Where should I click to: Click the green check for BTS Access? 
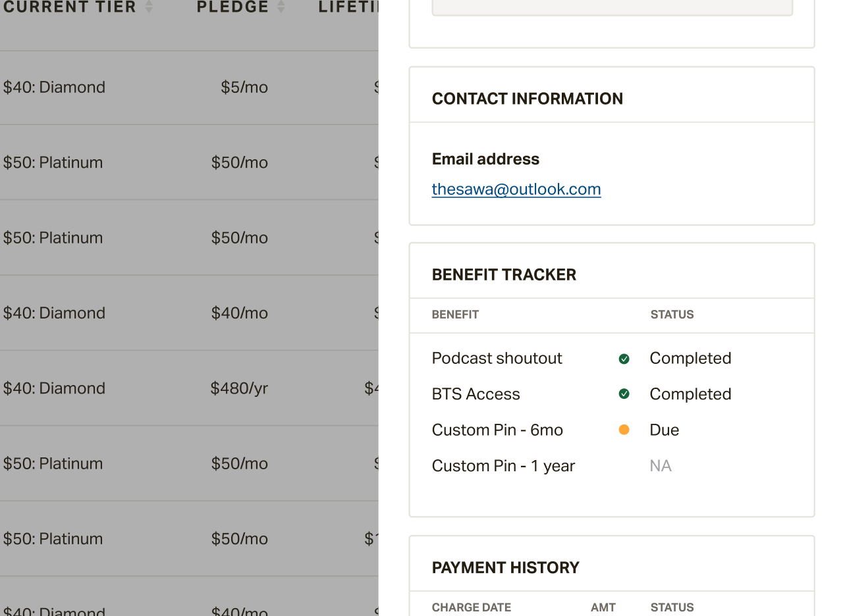pyautogui.click(x=624, y=394)
